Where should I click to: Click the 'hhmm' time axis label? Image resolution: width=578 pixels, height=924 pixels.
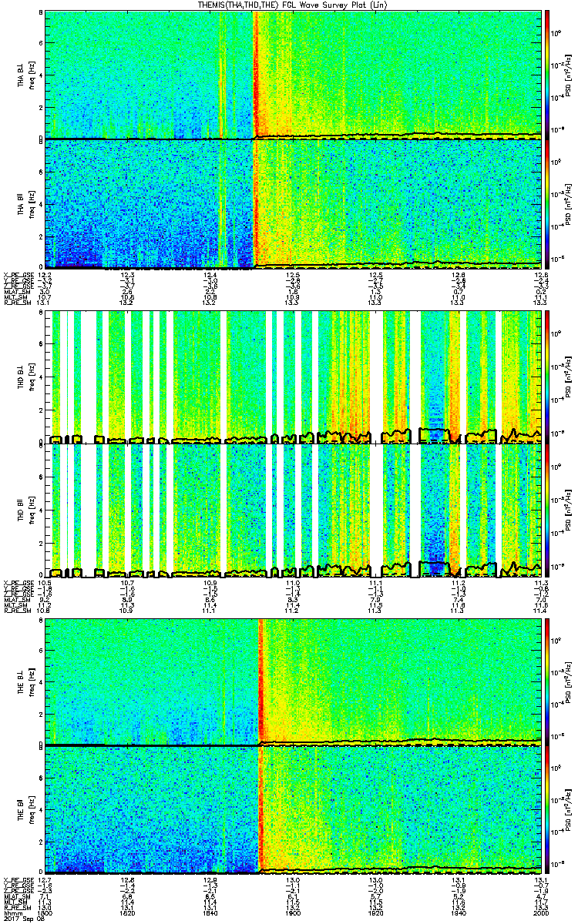[12, 914]
